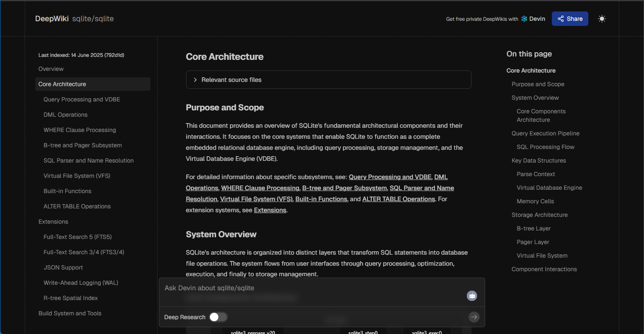Screen dimensions: 644x334
Task: Jump to Memory Cells section
Action: [x=535, y=201]
